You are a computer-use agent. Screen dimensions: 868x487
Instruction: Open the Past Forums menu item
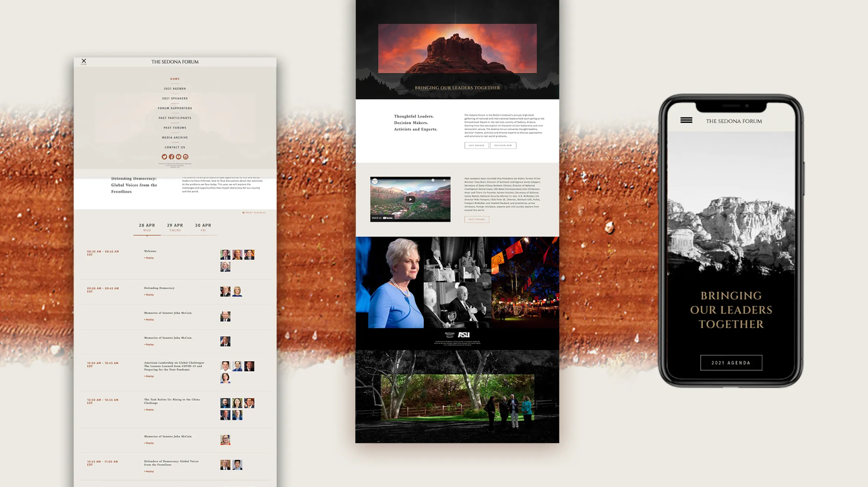click(x=175, y=127)
